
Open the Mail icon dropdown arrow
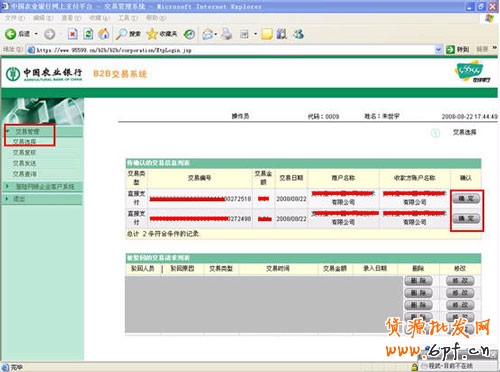[216, 34]
